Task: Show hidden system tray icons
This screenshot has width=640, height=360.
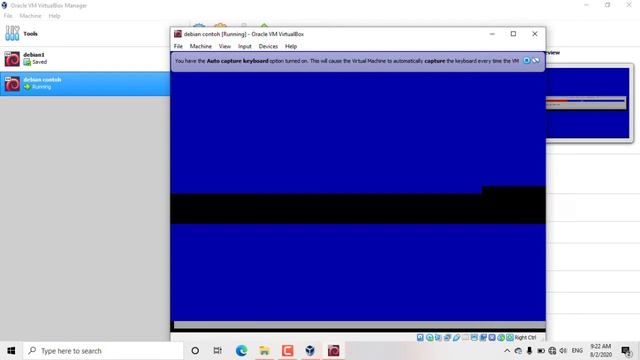Action: pyautogui.click(x=507, y=351)
